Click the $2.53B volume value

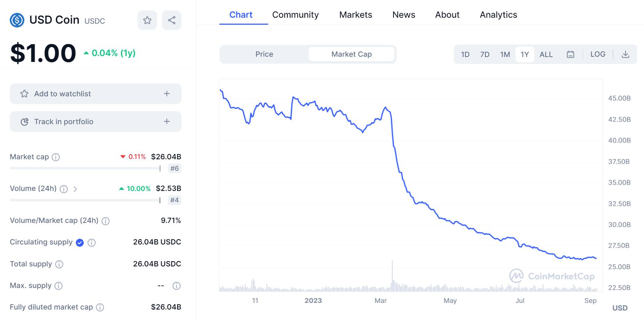[169, 188]
